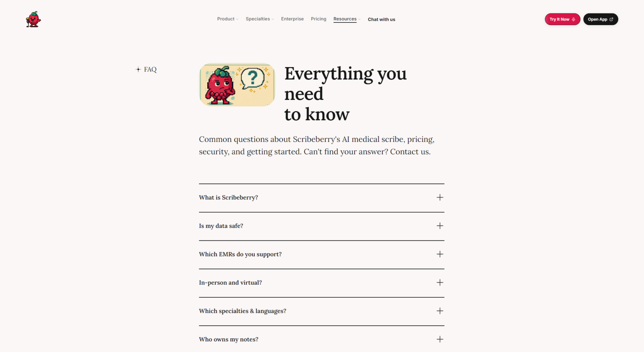Click plus icon for 'Who owns my notes?'

point(440,339)
